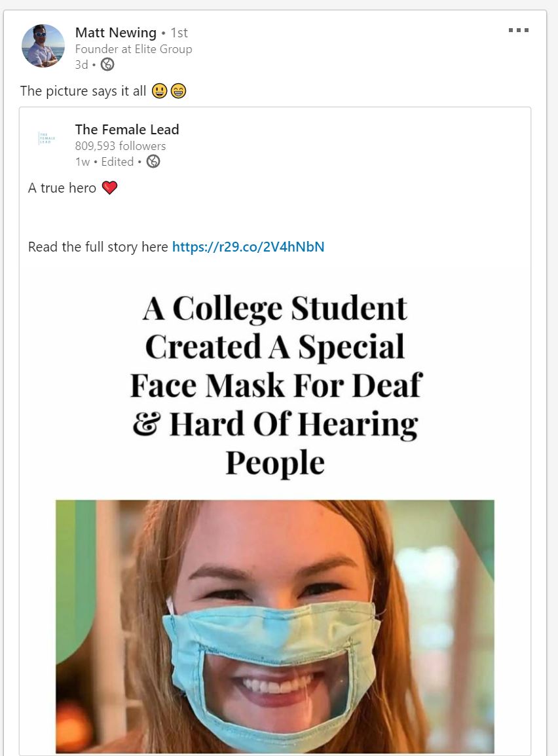
Task: Click the red heart emoji
Action: click(x=110, y=188)
